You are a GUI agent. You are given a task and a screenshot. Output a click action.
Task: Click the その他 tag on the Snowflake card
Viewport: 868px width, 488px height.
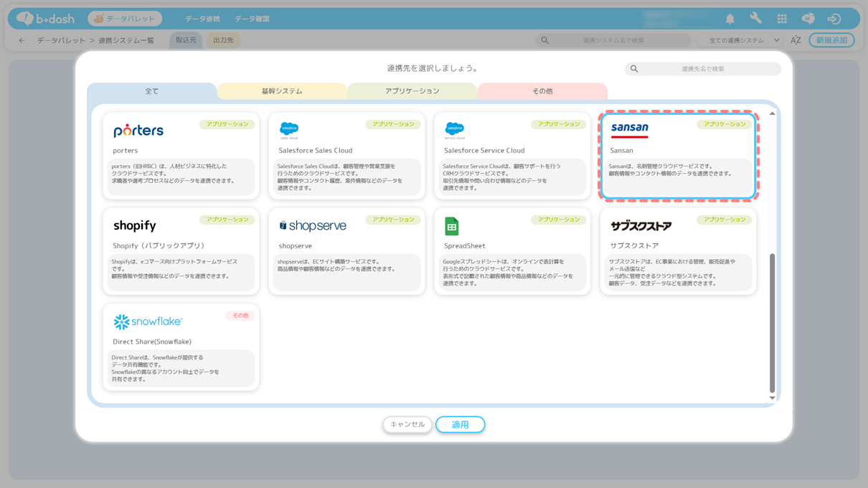(240, 316)
